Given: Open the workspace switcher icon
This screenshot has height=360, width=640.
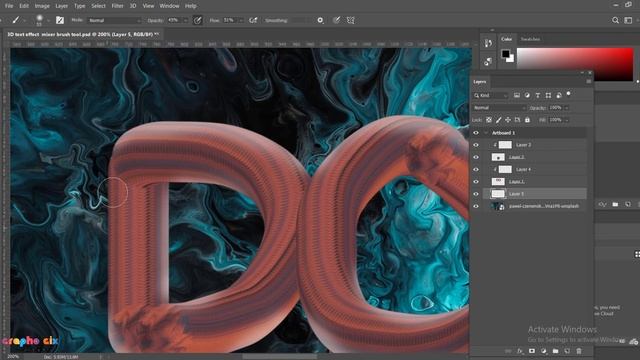Looking at the screenshot, I should click(628, 20).
